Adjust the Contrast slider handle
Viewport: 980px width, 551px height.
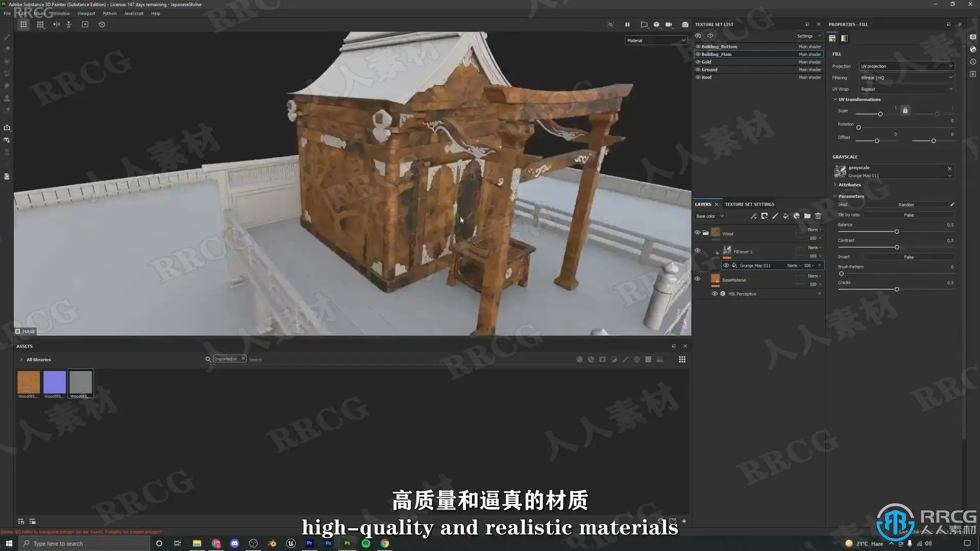tap(897, 247)
